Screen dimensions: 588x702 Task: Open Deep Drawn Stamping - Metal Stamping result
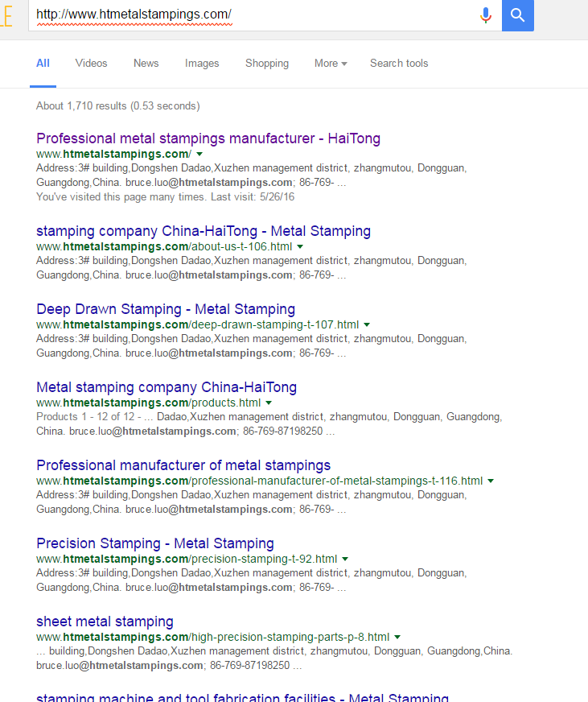[166, 309]
